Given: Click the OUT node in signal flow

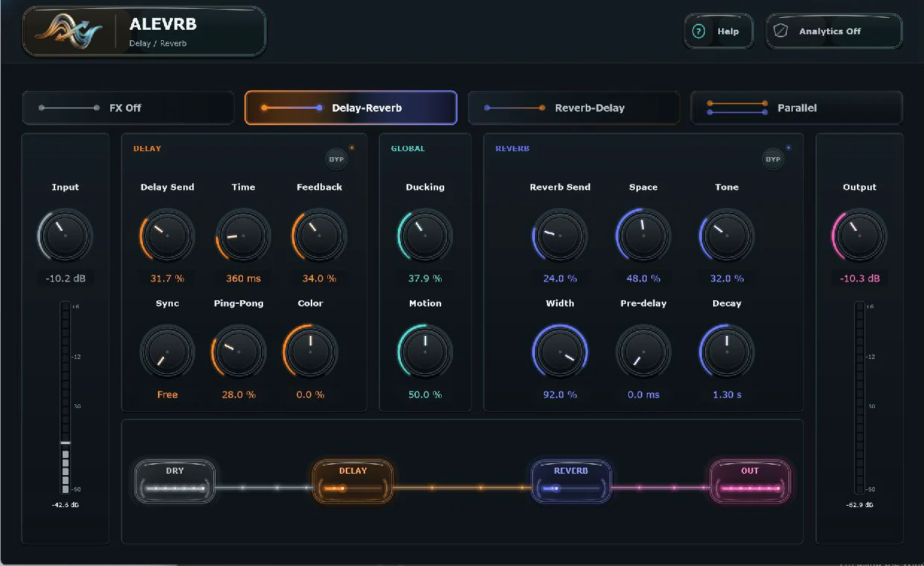Looking at the screenshot, I should pos(750,481).
